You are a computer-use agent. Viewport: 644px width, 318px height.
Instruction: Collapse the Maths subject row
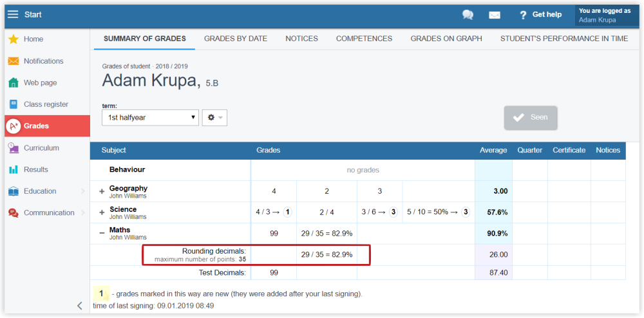point(102,234)
